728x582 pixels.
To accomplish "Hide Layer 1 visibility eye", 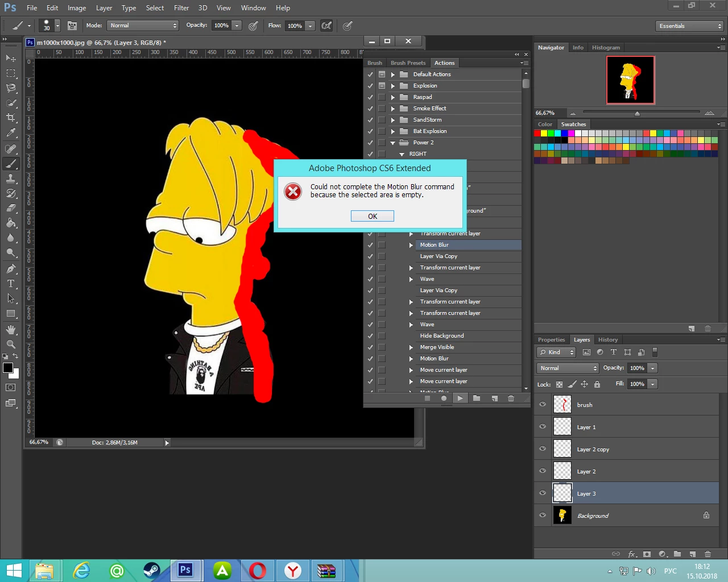I will click(543, 427).
